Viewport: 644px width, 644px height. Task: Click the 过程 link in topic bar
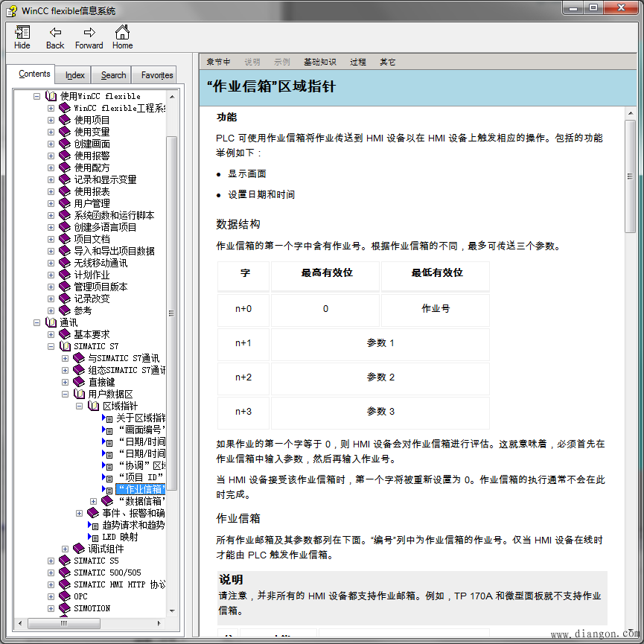[358, 62]
